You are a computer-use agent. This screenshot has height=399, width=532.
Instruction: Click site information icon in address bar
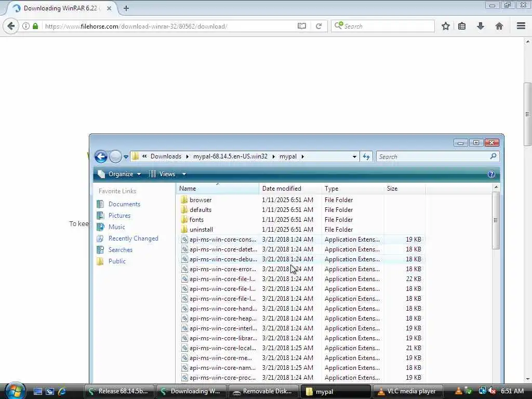[x=26, y=26]
